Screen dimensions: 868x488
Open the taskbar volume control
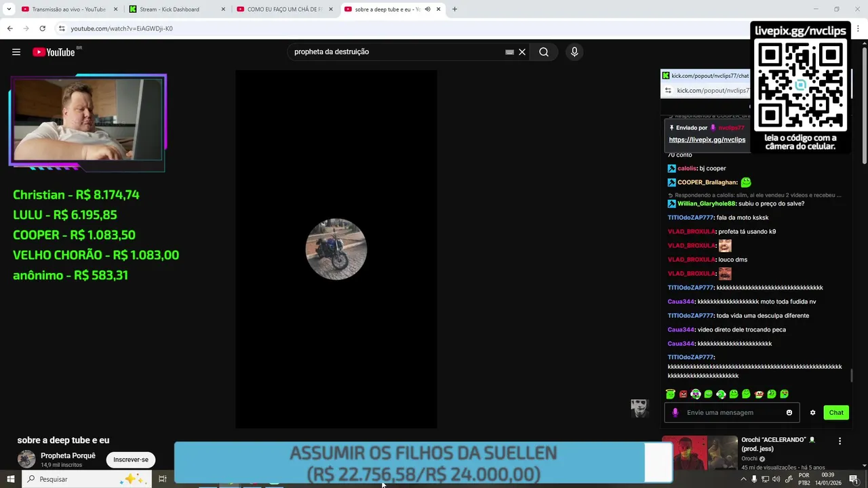coord(776,479)
